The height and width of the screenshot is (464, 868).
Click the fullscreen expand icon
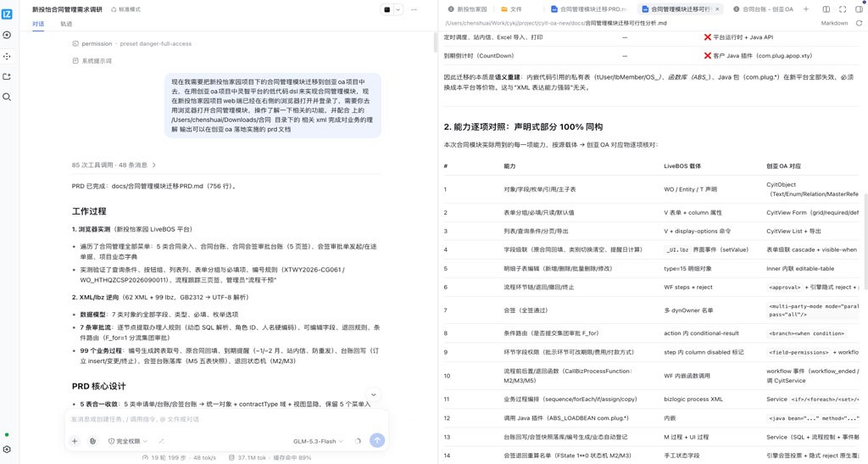(843, 9)
